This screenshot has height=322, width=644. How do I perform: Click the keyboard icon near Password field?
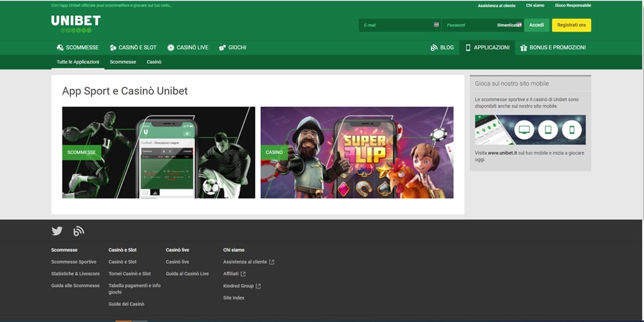[x=520, y=24]
